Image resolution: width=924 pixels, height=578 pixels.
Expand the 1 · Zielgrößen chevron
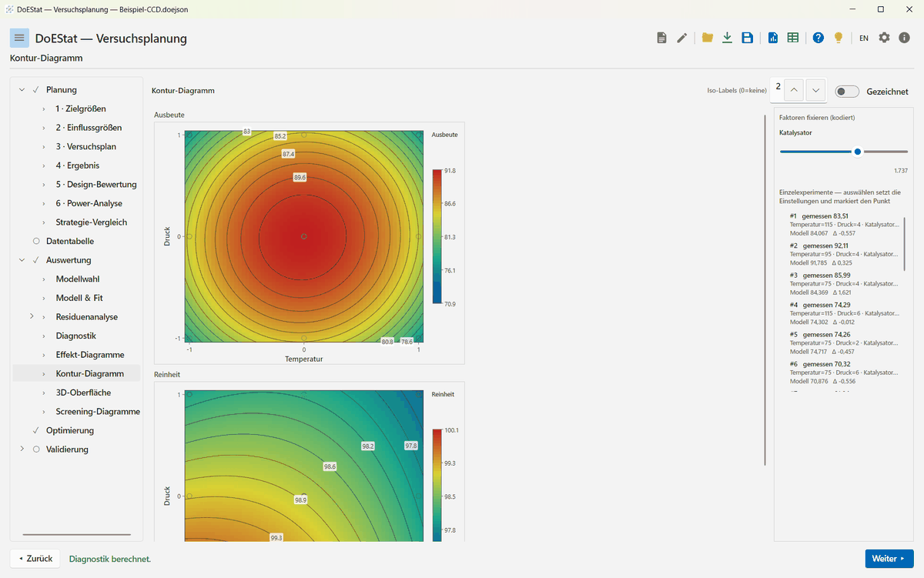[44, 109]
